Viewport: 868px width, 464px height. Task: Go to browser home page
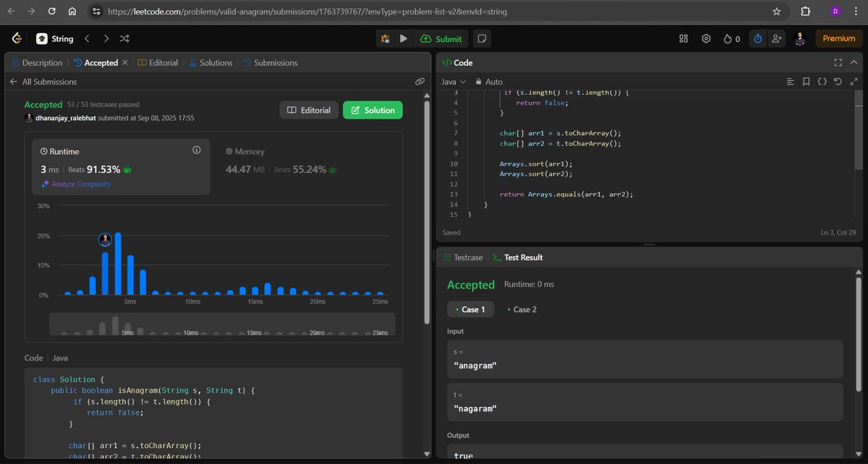coord(72,12)
